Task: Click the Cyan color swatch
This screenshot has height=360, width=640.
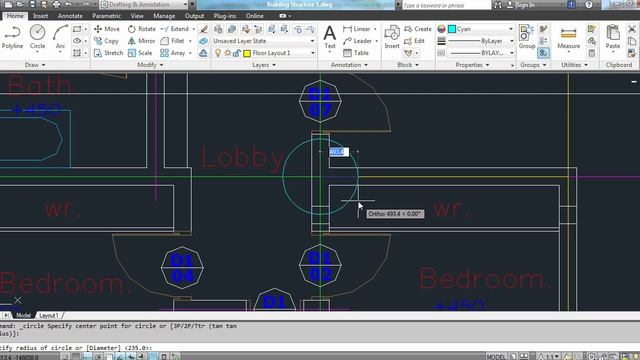Action: coord(452,29)
